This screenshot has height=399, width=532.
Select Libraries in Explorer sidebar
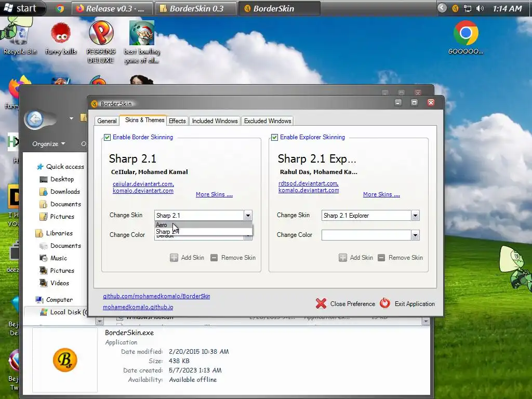pos(54,233)
